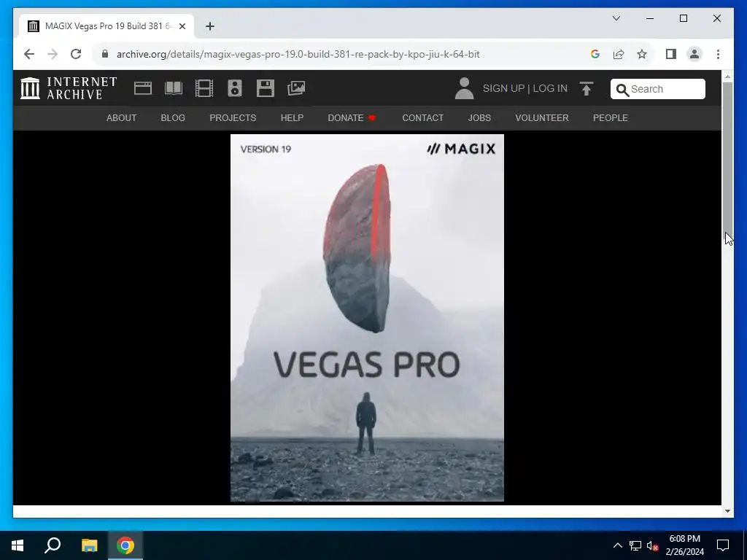Bookmark this tab with star icon
Image resolution: width=747 pixels, height=560 pixels.
pyautogui.click(x=642, y=54)
